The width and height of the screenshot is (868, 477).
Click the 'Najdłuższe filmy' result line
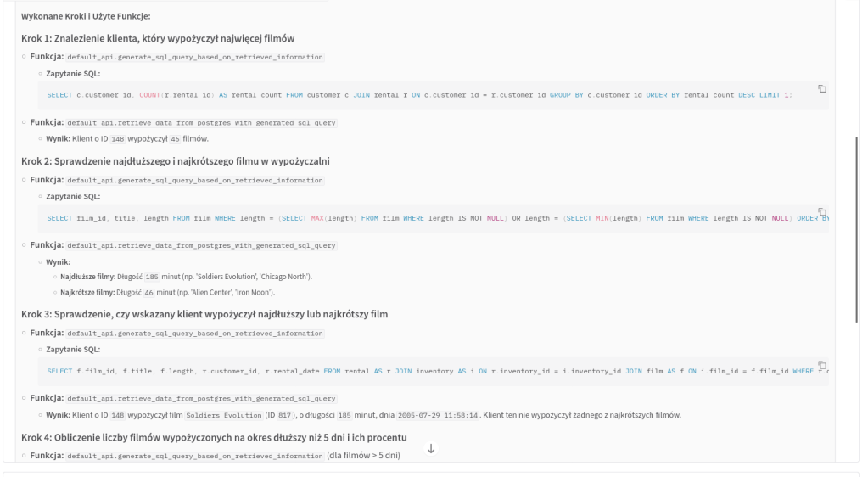coord(186,277)
